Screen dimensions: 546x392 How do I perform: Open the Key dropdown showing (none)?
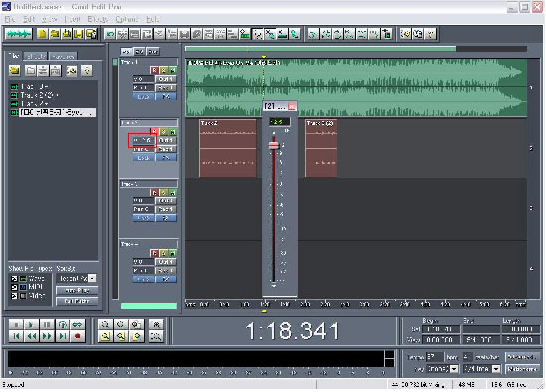tap(454, 368)
